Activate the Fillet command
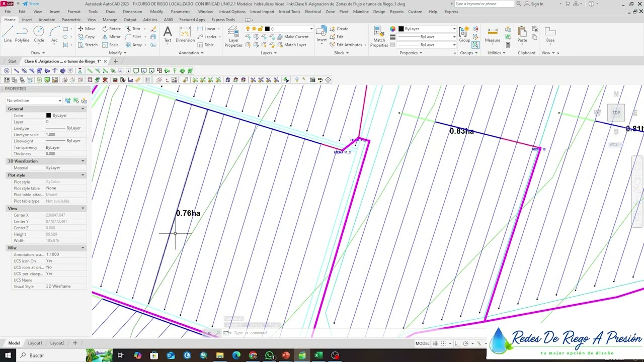 [133, 37]
